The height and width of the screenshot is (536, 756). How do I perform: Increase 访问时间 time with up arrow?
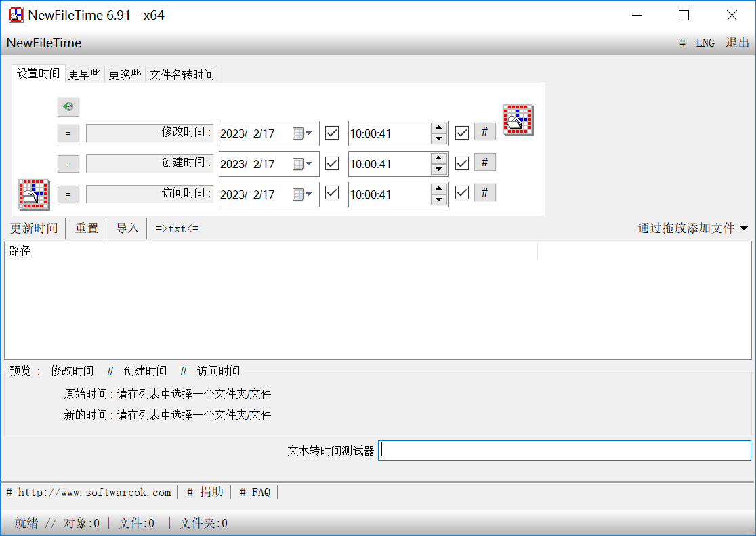(439, 188)
